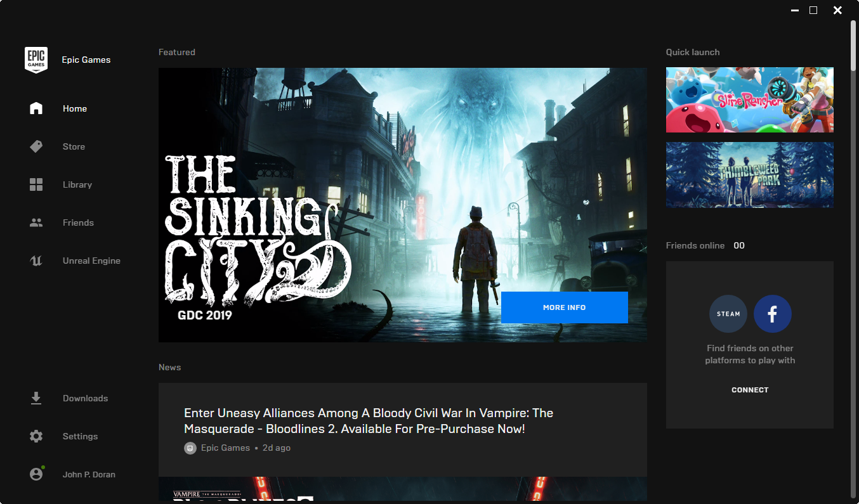
Task: Launch Thimbleweed Park from Quick launch
Action: [750, 174]
